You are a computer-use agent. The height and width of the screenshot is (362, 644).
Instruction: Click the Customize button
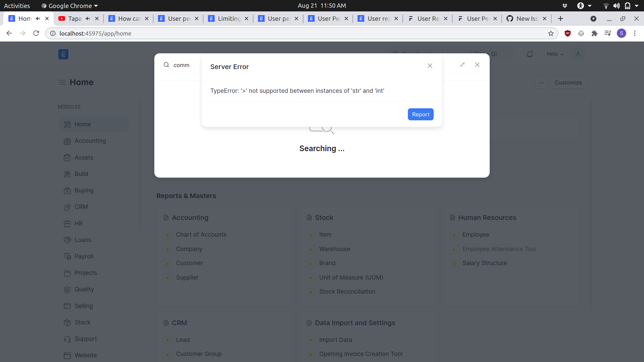[568, 82]
